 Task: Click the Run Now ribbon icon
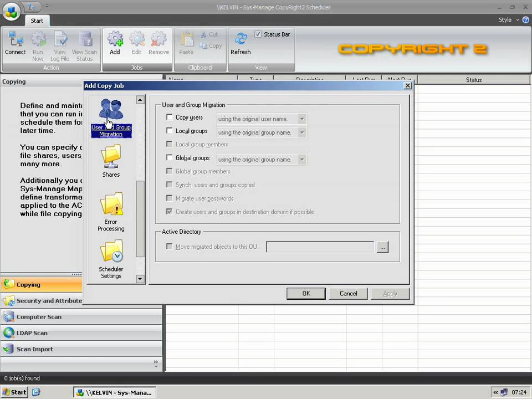(38, 46)
